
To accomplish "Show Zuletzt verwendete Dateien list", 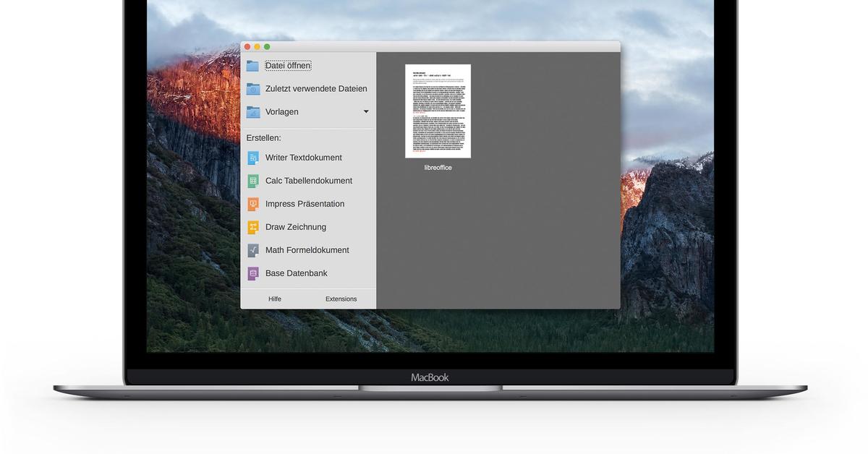I will pos(316,89).
